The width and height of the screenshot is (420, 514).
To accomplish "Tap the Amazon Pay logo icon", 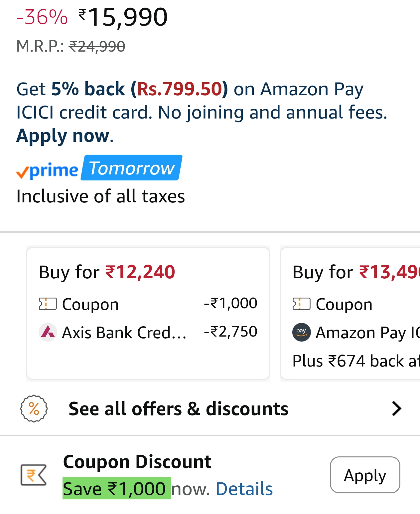I will 301,332.
